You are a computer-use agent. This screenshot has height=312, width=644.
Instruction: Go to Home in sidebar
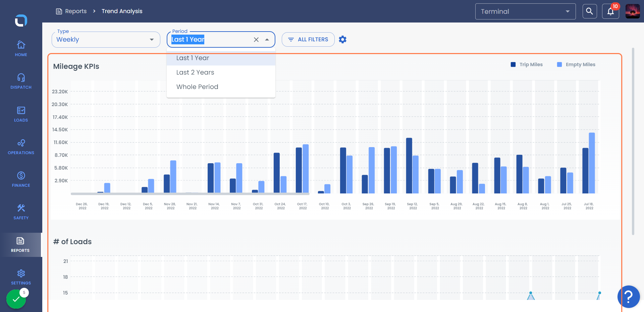(x=21, y=48)
